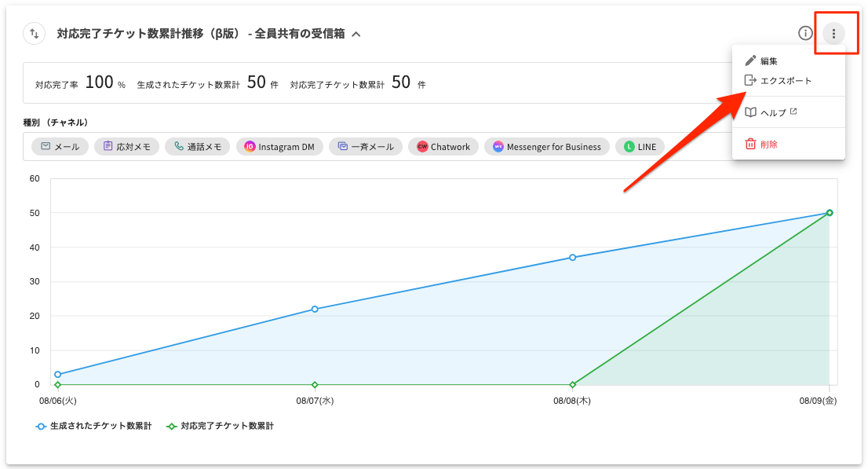This screenshot has width=868, height=469.
Task: Click the 08/08 blue data point on chart
Action: pos(572,258)
